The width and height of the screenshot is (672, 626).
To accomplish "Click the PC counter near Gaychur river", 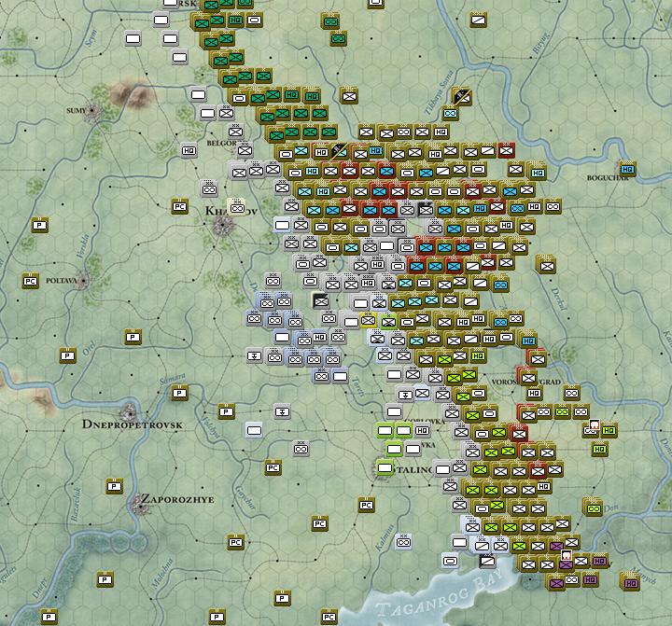I will point(273,467).
